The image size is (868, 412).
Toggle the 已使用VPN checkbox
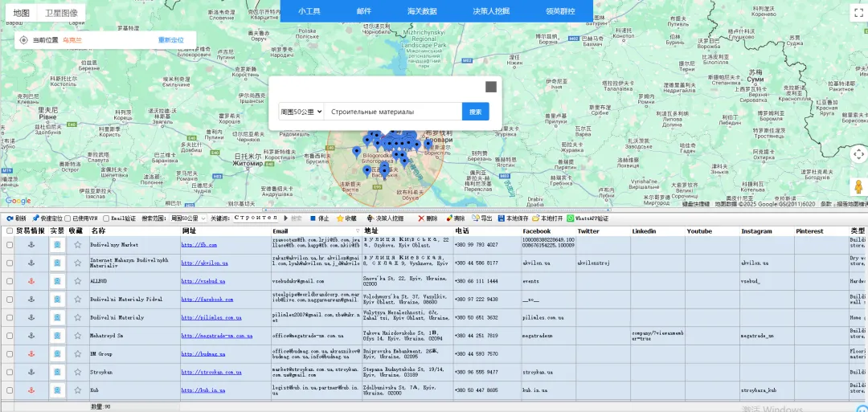pos(68,219)
